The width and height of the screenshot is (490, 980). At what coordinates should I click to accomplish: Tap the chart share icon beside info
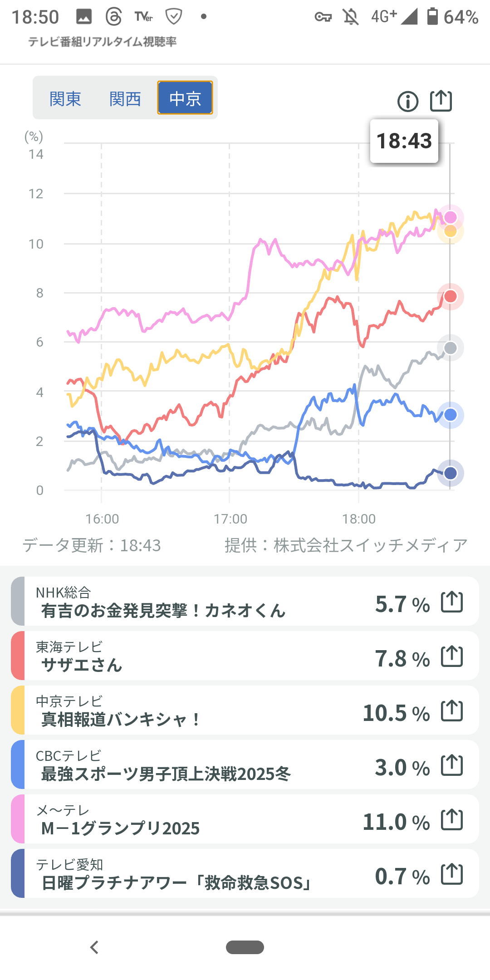(441, 101)
